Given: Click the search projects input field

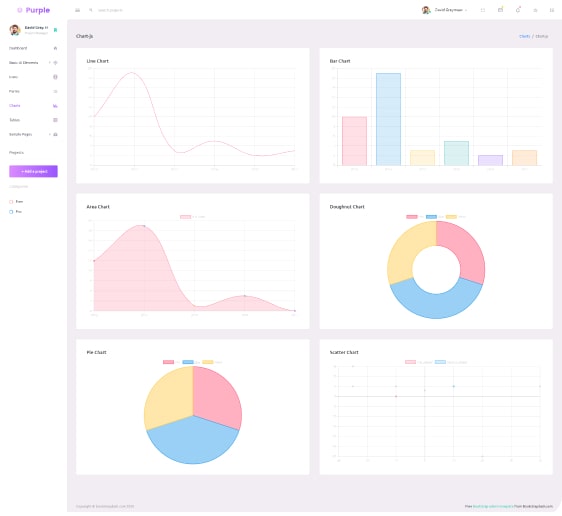Looking at the screenshot, I should point(118,10).
